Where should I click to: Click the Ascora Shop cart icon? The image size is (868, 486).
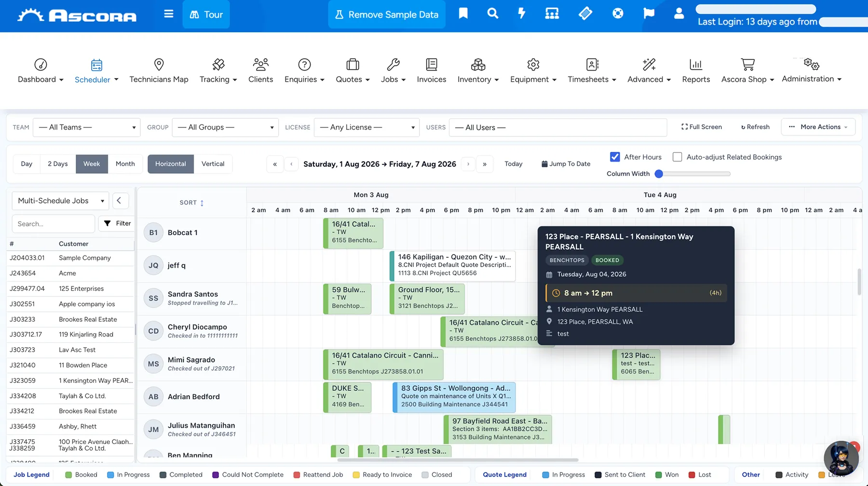point(747,65)
